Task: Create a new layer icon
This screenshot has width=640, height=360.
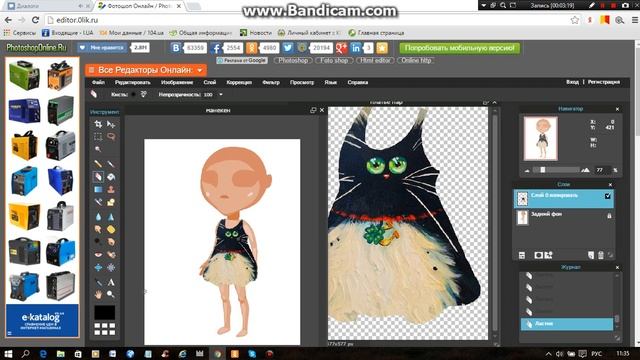Action: pyautogui.click(x=591, y=255)
